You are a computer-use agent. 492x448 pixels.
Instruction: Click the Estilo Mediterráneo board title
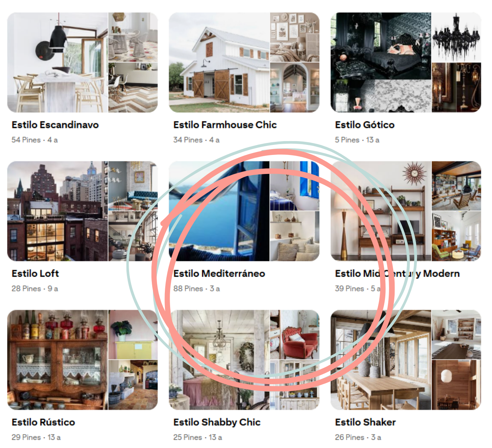coord(219,273)
